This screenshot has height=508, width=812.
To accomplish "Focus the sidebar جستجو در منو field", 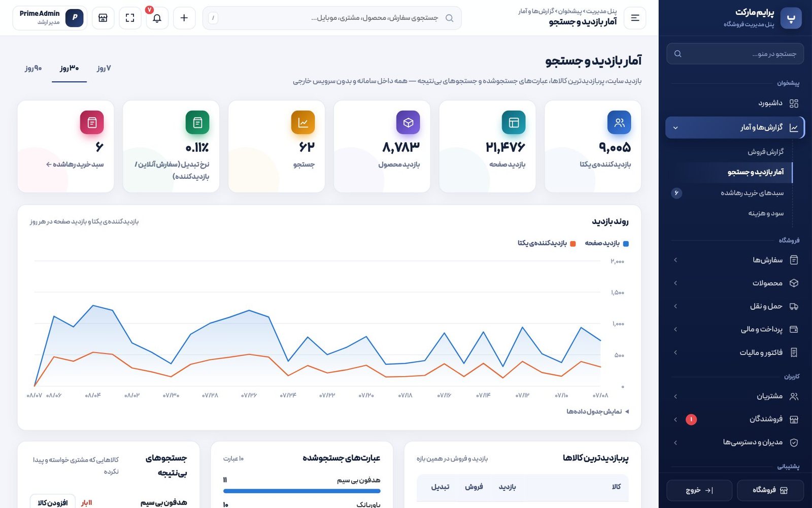I will 735,54.
